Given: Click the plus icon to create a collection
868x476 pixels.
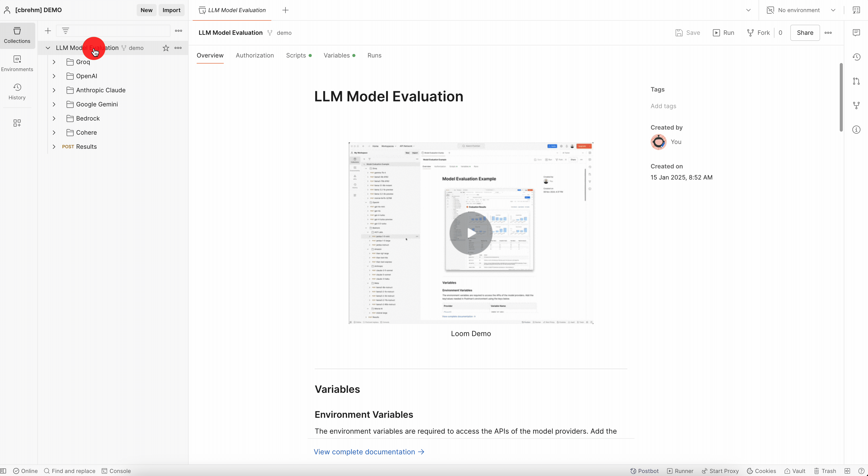Looking at the screenshot, I should (x=48, y=31).
